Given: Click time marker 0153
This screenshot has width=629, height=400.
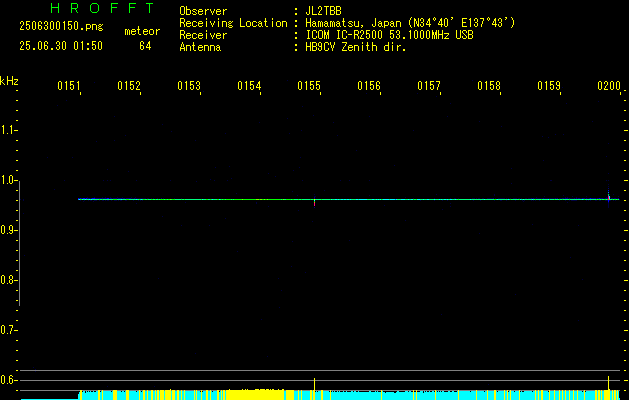Looking at the screenshot, I should [x=189, y=86].
